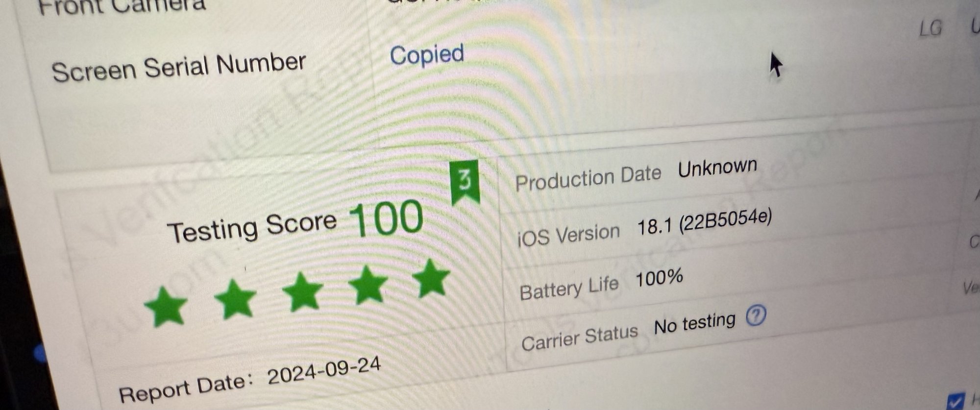Click the Carrier Status help question icon
Screen dimensions: 980x410
pos(756,316)
